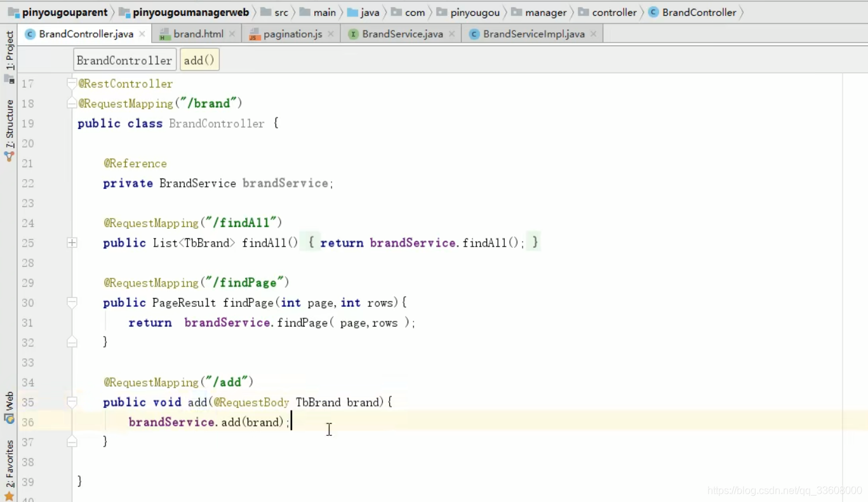Click the fold marker at line 18
The image size is (868, 502).
point(72,104)
